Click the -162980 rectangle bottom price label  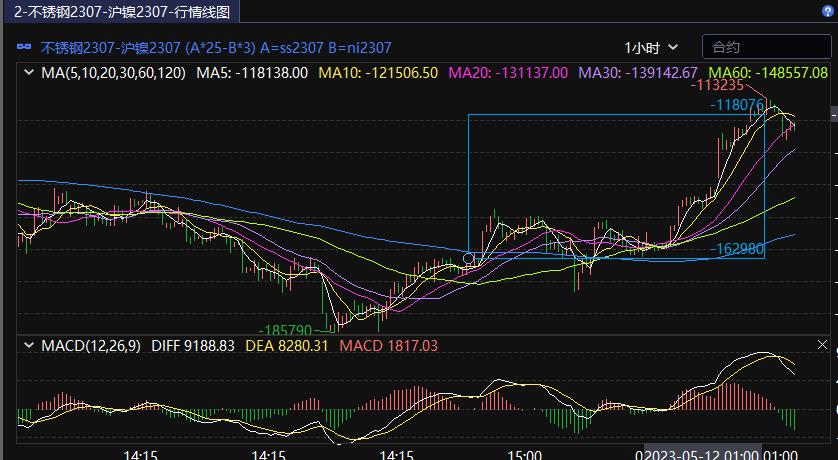[x=740, y=248]
